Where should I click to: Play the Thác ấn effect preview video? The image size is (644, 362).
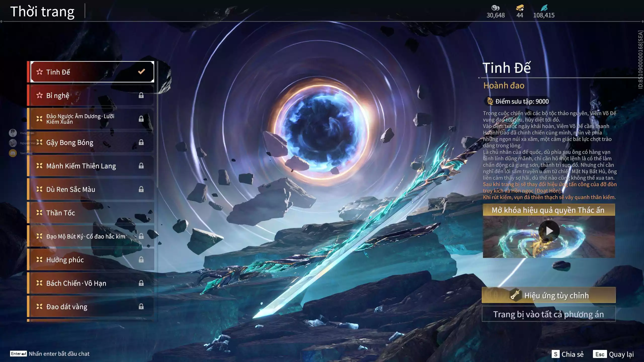tap(549, 231)
